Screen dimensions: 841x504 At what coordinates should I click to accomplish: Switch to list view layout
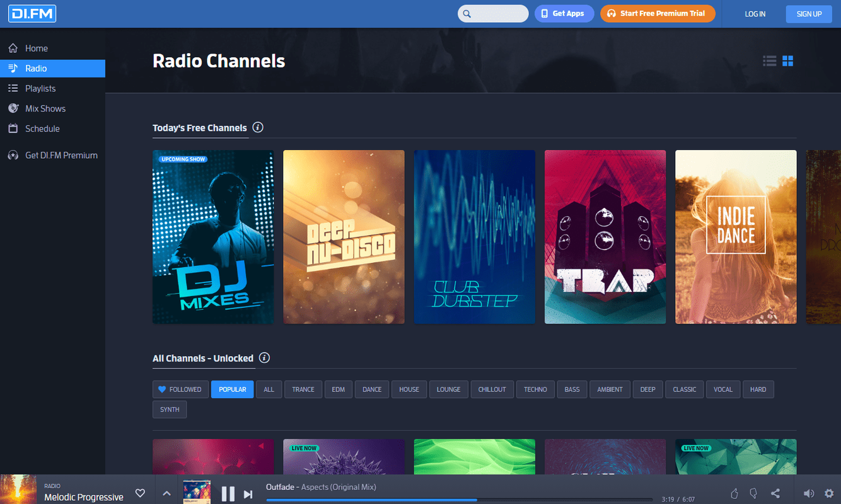click(x=769, y=61)
